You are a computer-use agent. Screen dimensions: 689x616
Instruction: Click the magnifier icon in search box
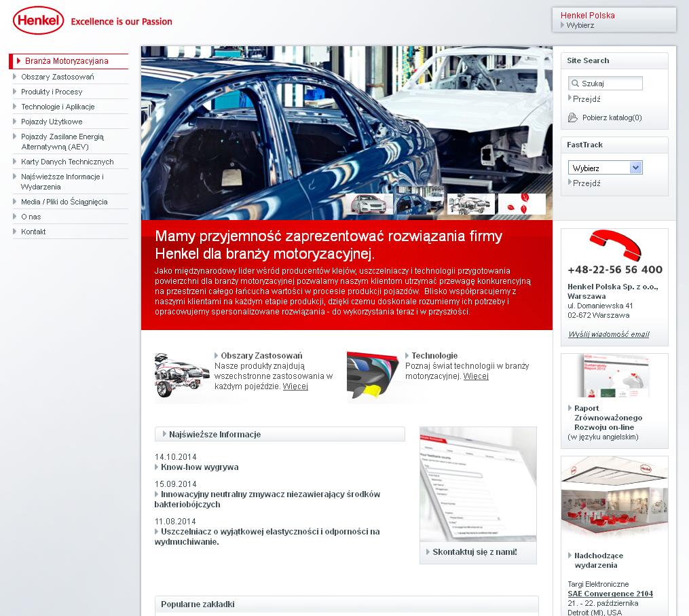[575, 83]
